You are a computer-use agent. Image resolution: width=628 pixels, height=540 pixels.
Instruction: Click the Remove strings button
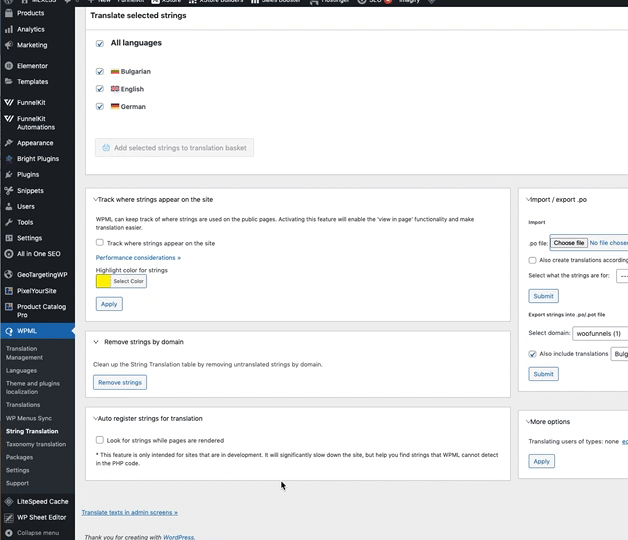[x=120, y=382]
